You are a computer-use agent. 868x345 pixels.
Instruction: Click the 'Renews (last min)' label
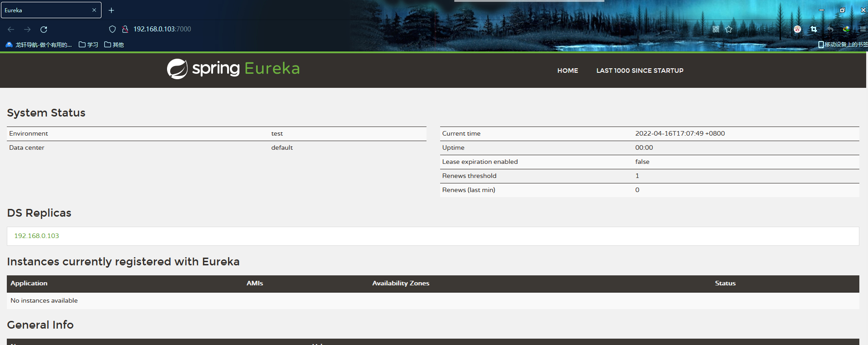[x=468, y=190]
